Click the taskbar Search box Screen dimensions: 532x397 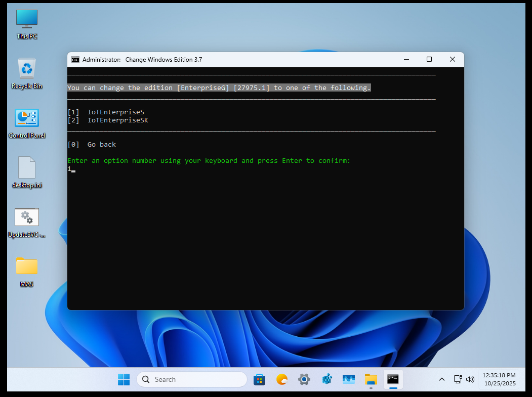coord(192,379)
